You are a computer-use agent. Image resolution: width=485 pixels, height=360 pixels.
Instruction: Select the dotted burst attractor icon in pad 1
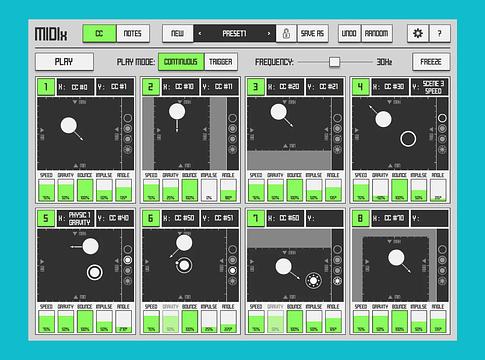pos(128,150)
